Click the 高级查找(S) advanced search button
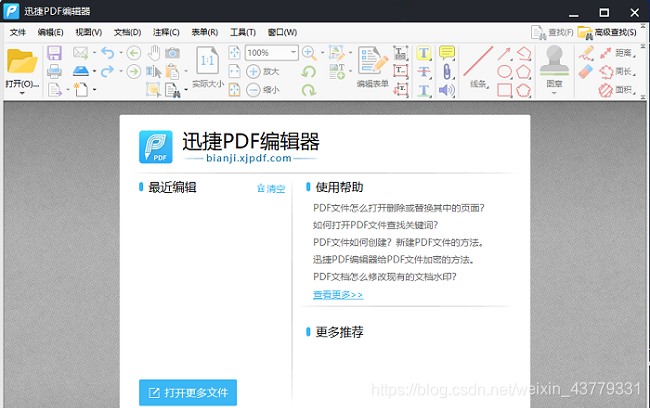650x408 pixels. click(x=607, y=32)
